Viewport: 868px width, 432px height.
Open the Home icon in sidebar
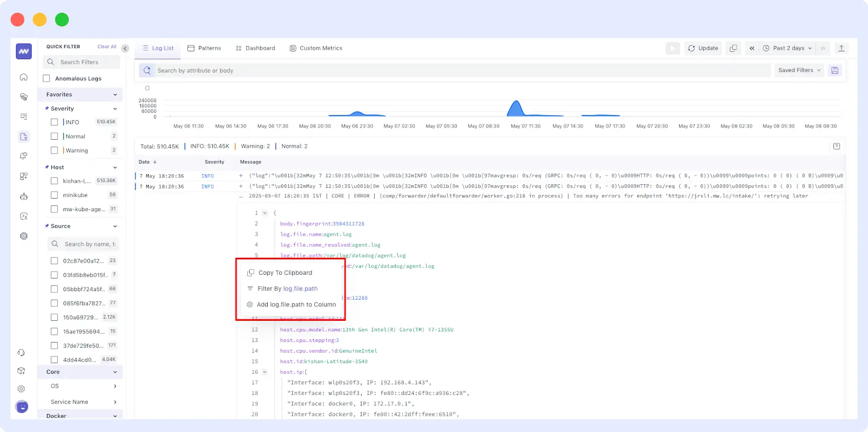click(24, 77)
